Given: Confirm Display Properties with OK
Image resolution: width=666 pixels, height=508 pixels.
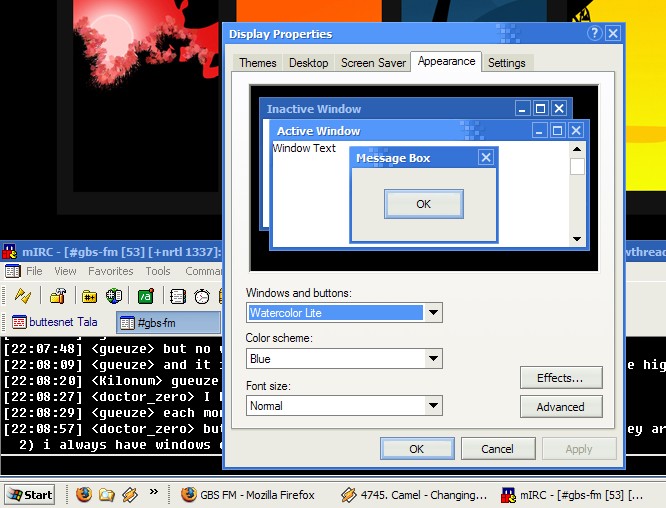Looking at the screenshot, I should click(x=417, y=449).
